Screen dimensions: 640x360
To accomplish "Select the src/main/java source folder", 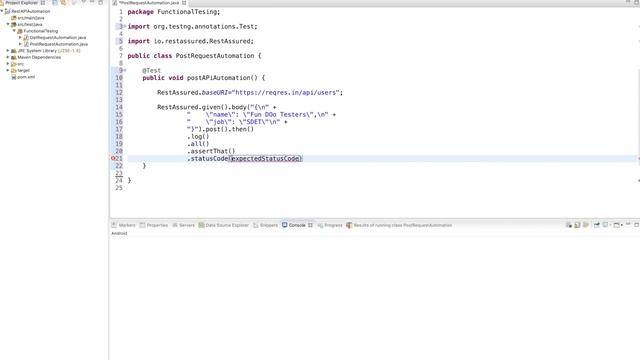I will (x=31, y=18).
